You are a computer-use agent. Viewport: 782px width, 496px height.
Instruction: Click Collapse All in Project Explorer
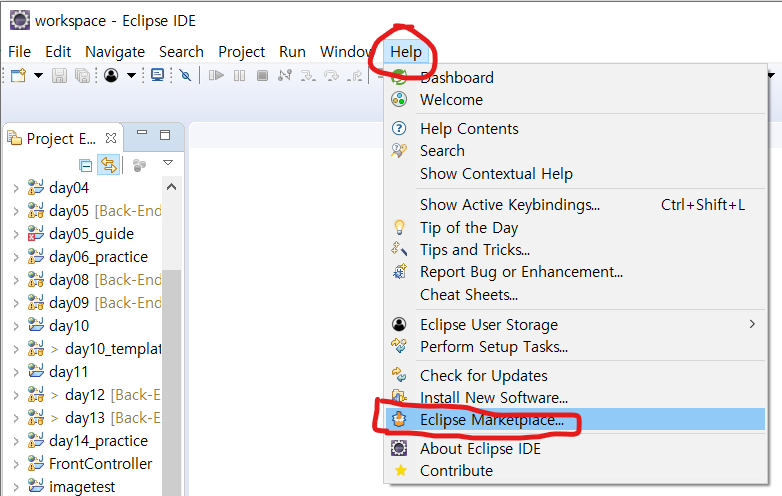point(86,165)
